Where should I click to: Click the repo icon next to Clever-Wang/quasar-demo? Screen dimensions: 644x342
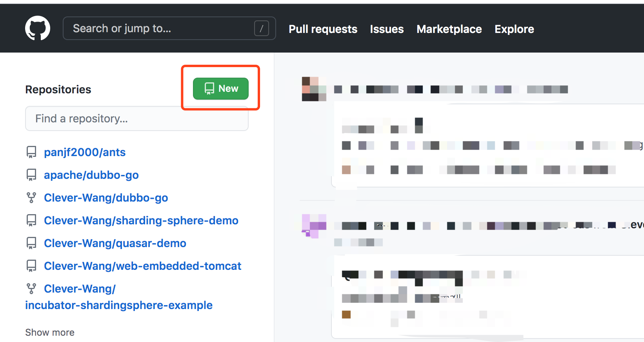[31, 243]
